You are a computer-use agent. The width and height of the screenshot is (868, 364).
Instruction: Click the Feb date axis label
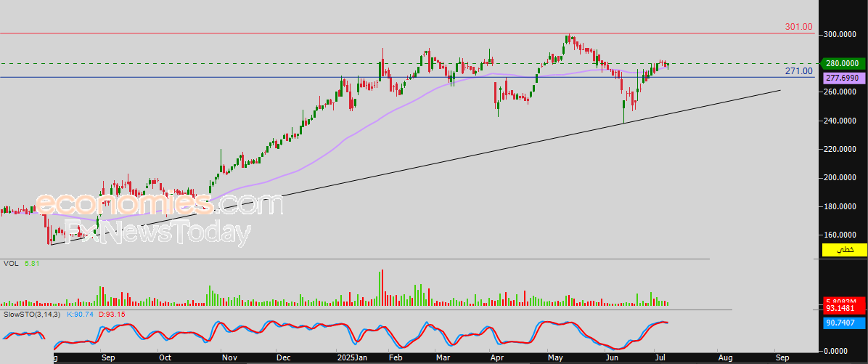(396, 358)
